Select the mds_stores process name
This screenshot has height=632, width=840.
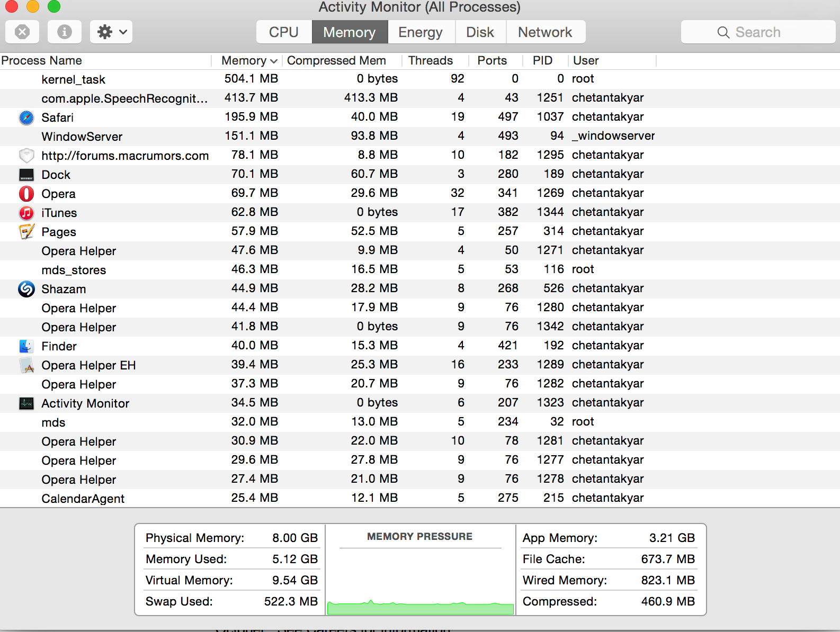[74, 270]
